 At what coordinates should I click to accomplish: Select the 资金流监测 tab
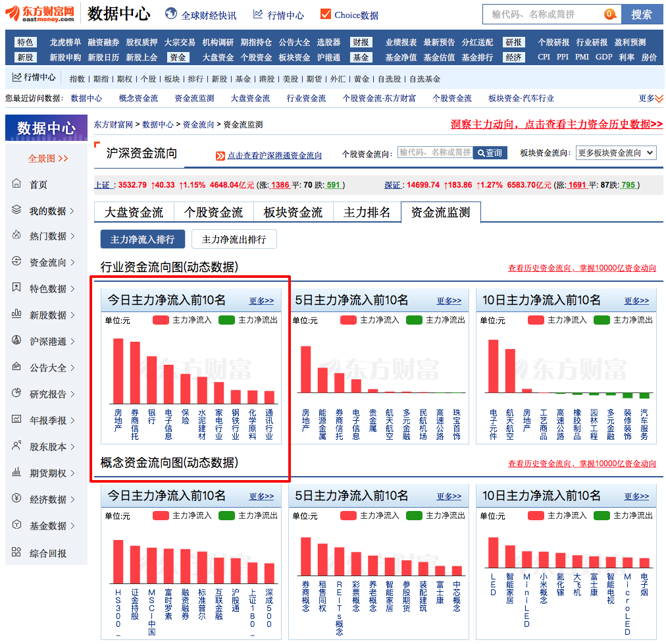coord(441,212)
